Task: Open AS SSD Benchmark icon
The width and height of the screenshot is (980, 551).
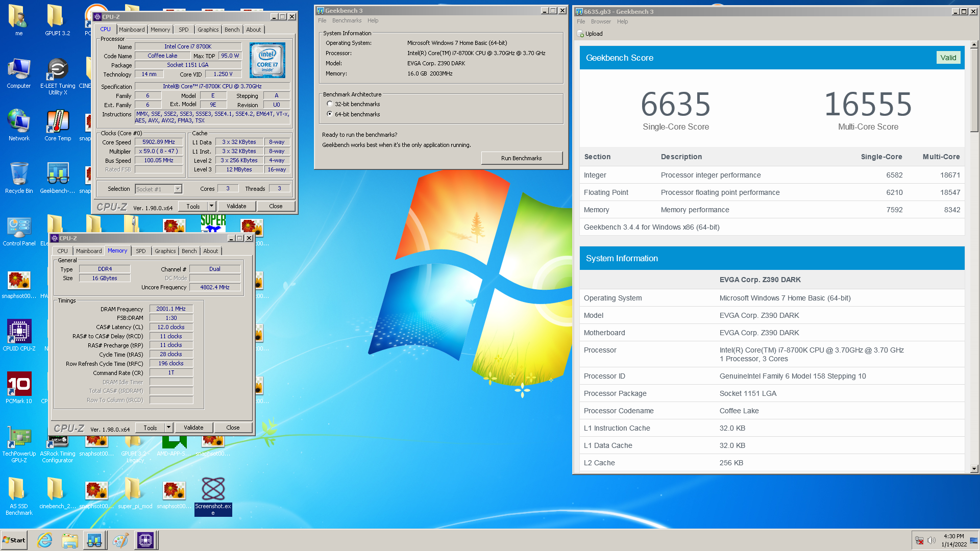Action: coord(19,496)
